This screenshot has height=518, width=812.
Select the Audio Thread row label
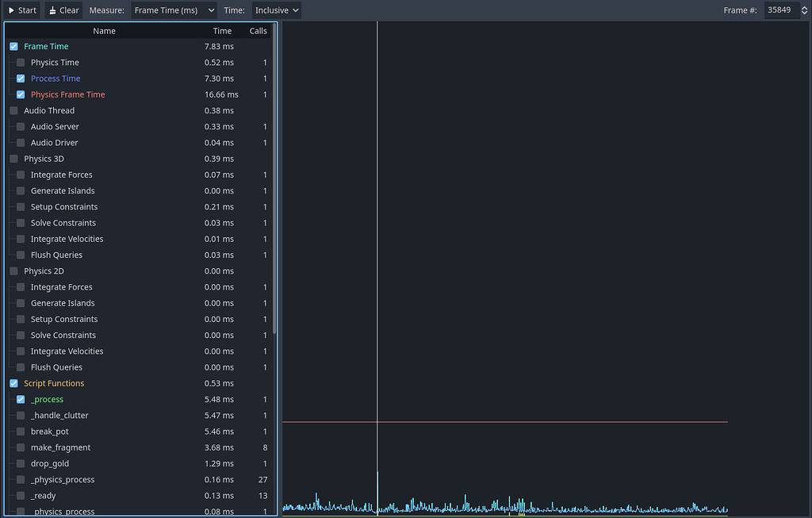click(x=49, y=111)
